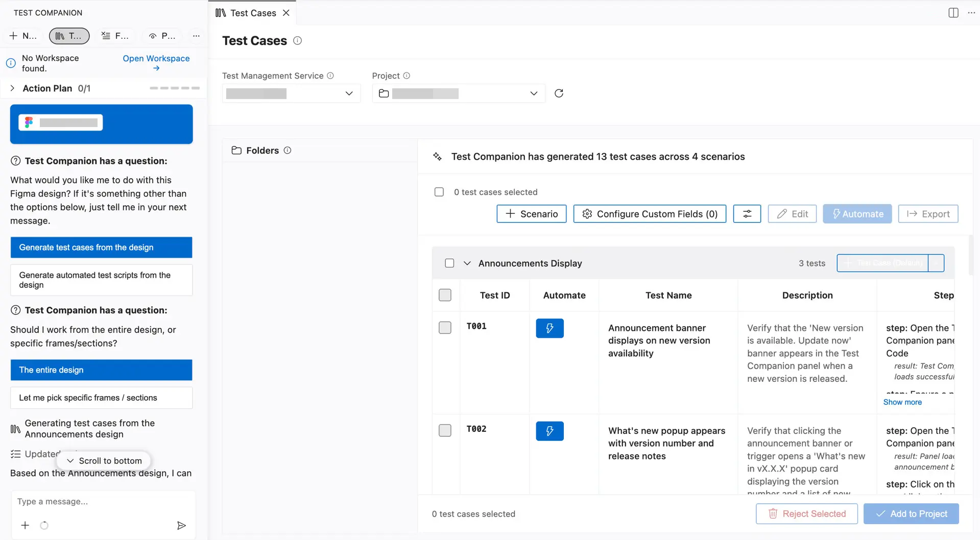Toggle the table header select-all checkbox
Viewport: 980px width, 540px height.
coord(445,295)
